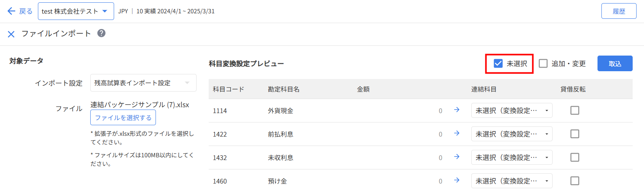Open 連結科目 dropdown for 外貨現金 row
The height and width of the screenshot is (189, 644).
(x=512, y=110)
